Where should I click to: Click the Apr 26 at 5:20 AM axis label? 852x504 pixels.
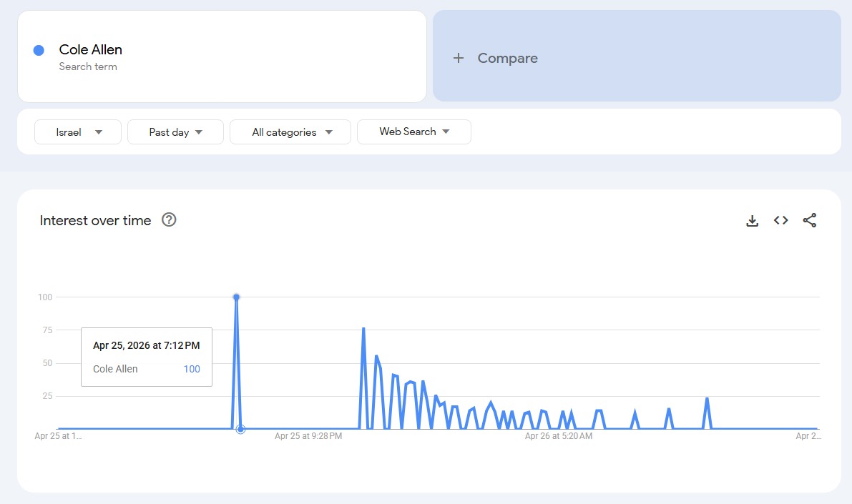(x=559, y=435)
